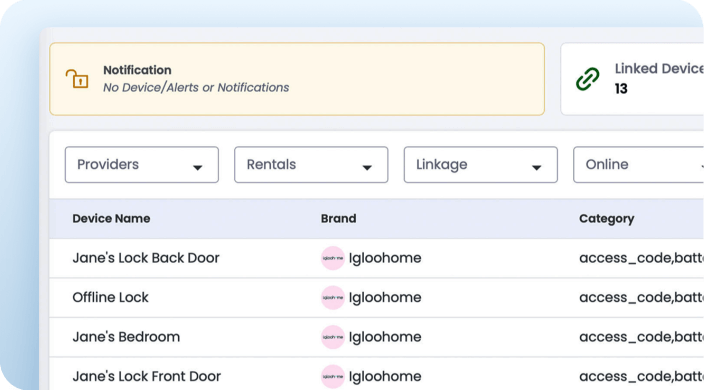
Task: Click Igloohome logo for Jane's Lock Front Door
Action: click(x=333, y=377)
